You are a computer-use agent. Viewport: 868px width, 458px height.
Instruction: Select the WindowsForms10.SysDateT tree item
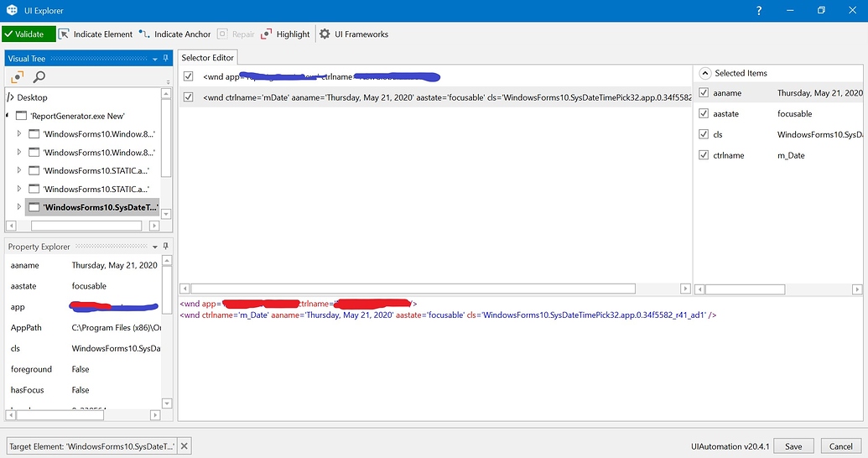(92, 207)
